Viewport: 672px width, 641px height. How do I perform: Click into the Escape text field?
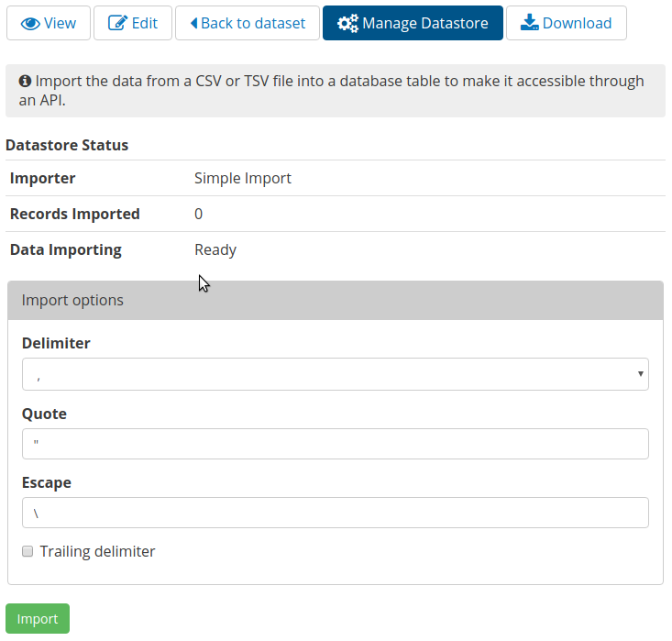pyautogui.click(x=335, y=514)
